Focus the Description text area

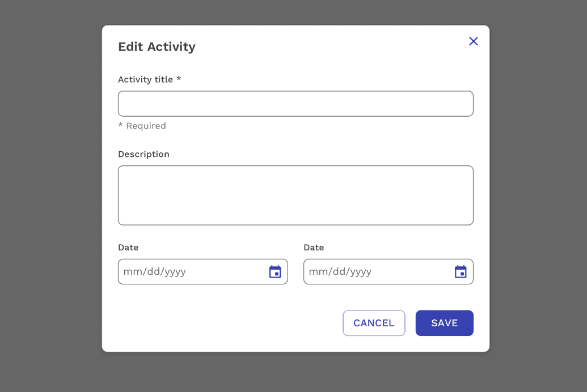click(295, 195)
